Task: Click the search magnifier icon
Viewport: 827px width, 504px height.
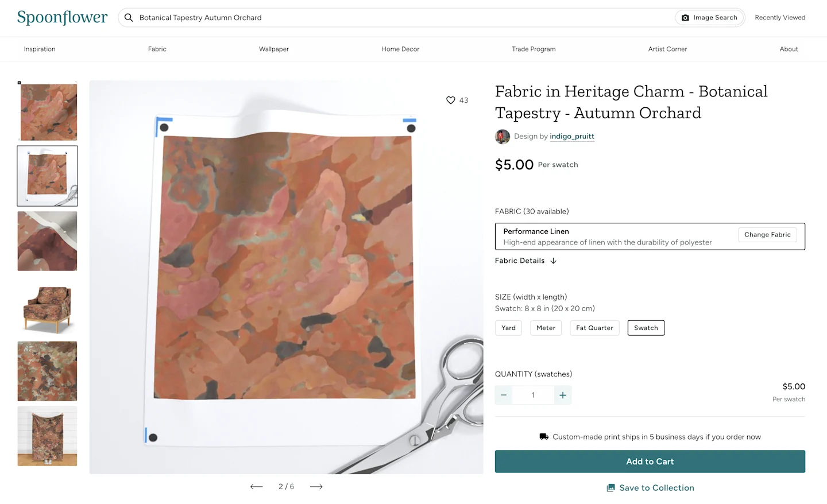Action: pyautogui.click(x=129, y=17)
